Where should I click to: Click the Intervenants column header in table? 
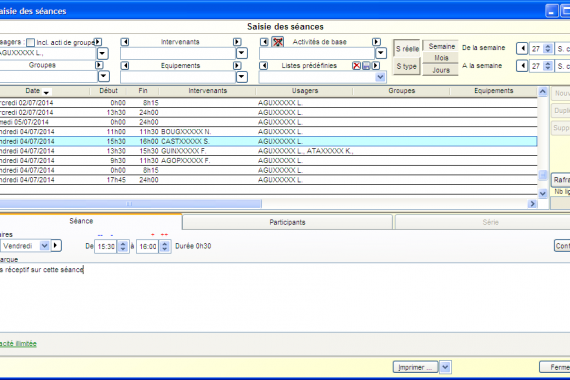tap(207, 91)
